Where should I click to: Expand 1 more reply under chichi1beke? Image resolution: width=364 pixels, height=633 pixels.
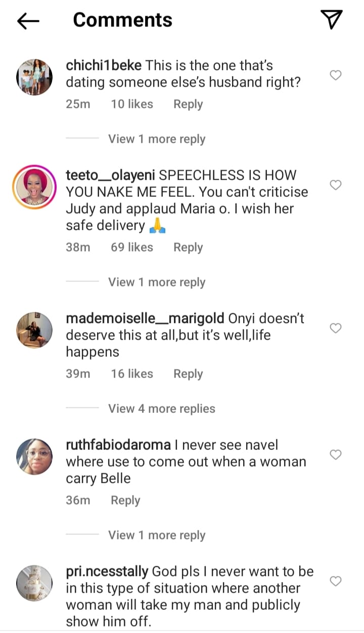pyautogui.click(x=157, y=139)
